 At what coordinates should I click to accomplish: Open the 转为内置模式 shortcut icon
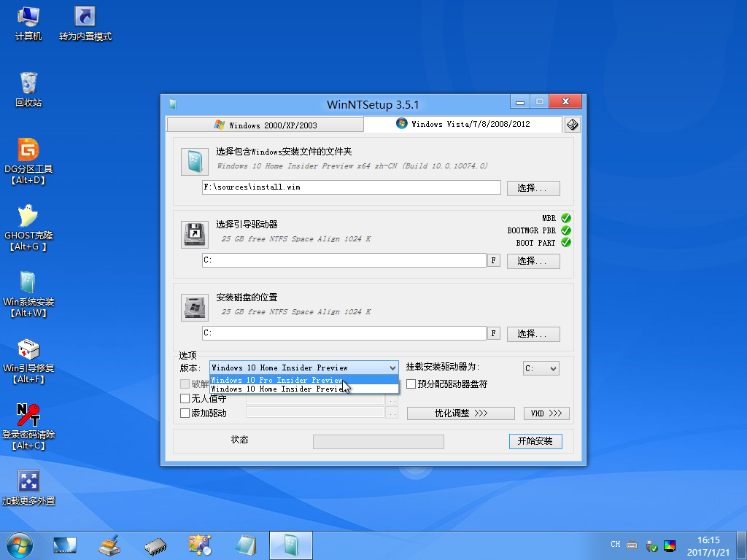[x=85, y=24]
